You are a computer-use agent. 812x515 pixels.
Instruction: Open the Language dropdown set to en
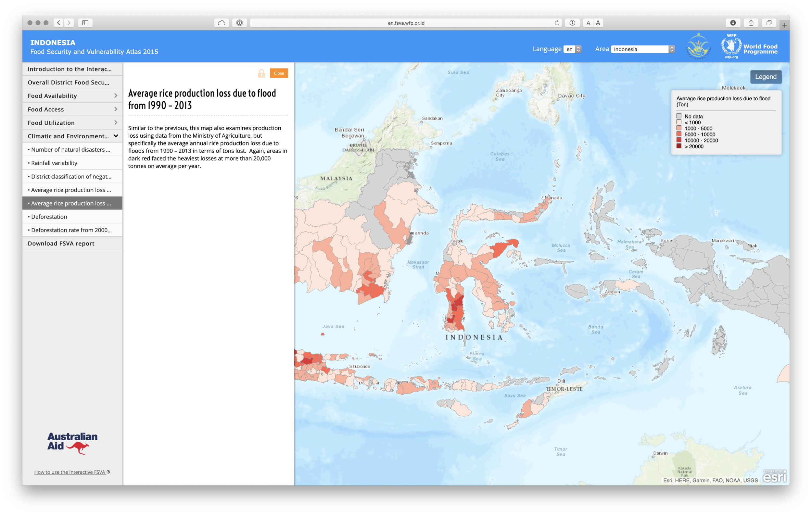point(573,49)
